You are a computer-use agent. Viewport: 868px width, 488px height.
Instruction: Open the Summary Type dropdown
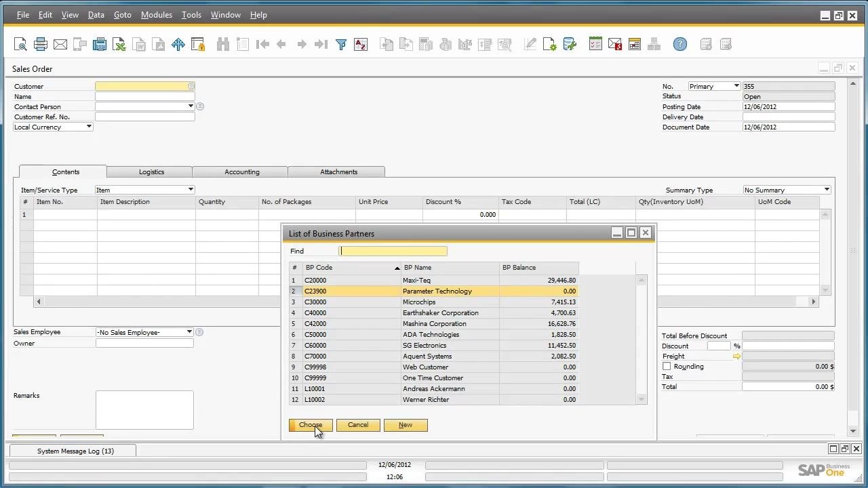(827, 190)
